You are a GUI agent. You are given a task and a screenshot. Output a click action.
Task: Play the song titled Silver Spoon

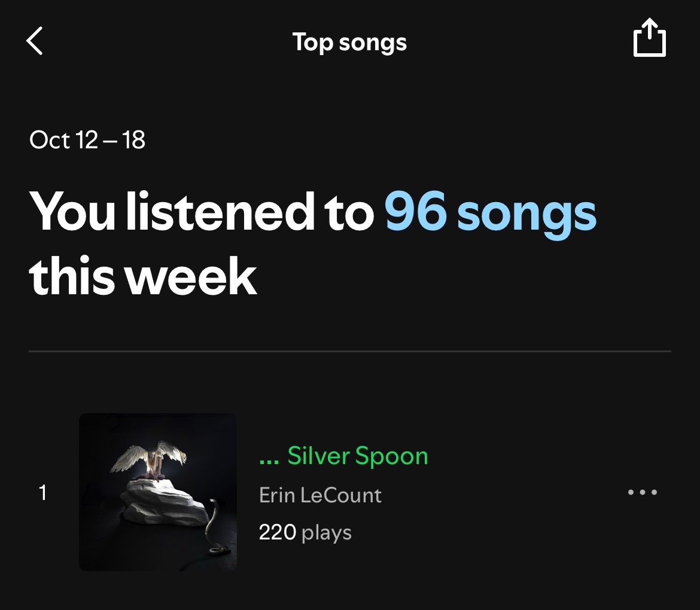358,456
